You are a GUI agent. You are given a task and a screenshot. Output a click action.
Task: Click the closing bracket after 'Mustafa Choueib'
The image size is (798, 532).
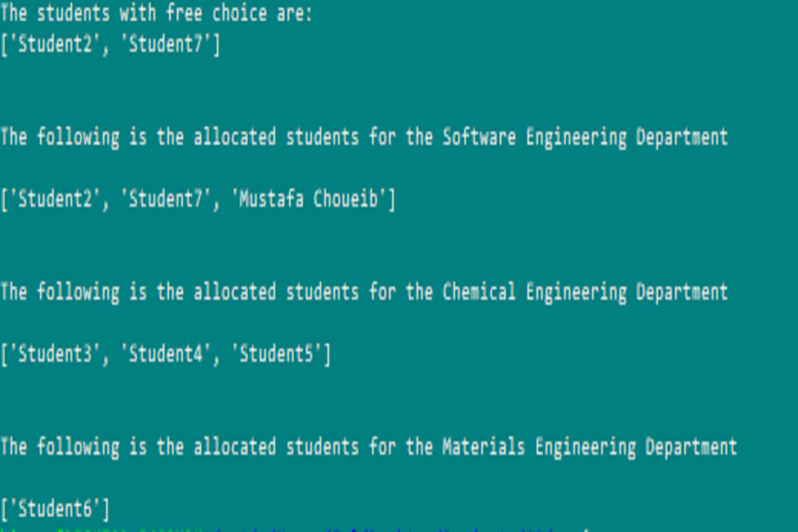point(392,199)
